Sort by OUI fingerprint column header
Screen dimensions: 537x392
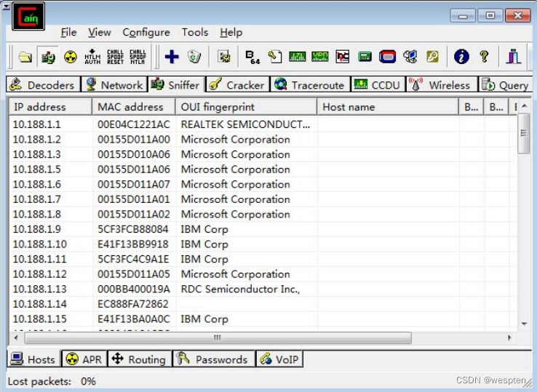tap(246, 107)
